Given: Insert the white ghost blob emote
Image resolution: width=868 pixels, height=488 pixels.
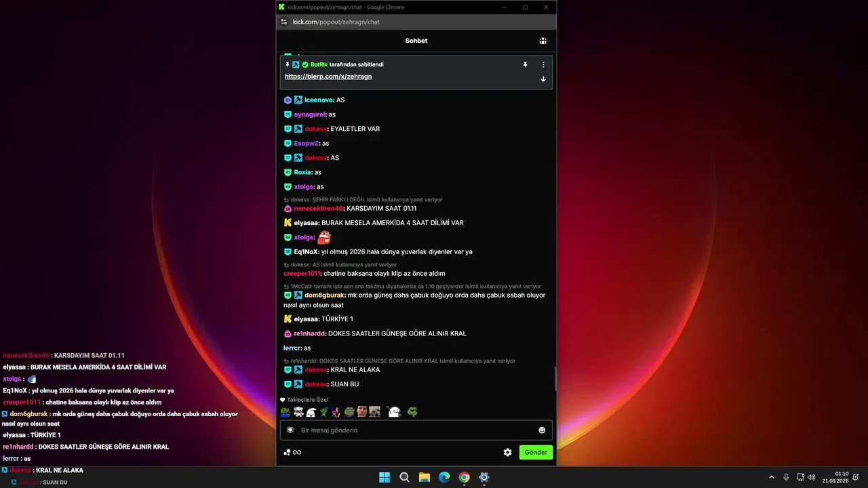Looking at the screenshot, I should pos(311,411).
